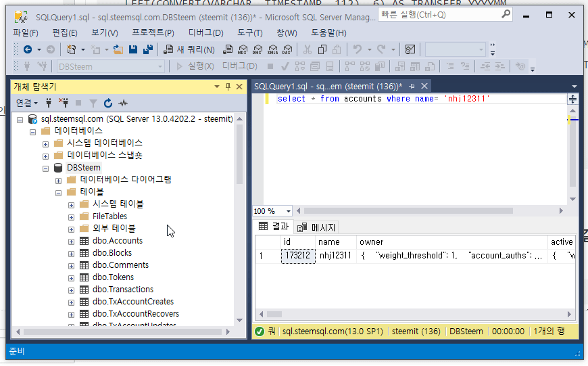Viewport: 588px width, 366px height.
Task: Click Object Explorer disconnect icon
Action: click(64, 102)
